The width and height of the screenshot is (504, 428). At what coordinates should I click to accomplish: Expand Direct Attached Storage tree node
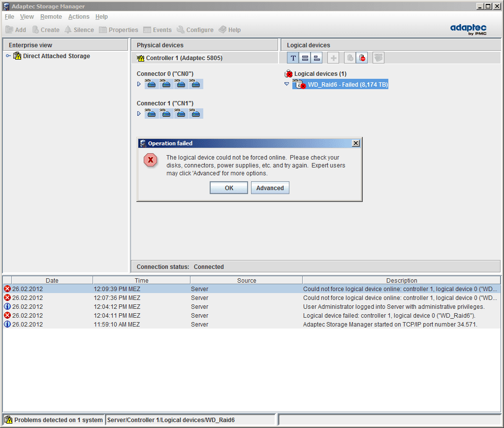[8, 56]
